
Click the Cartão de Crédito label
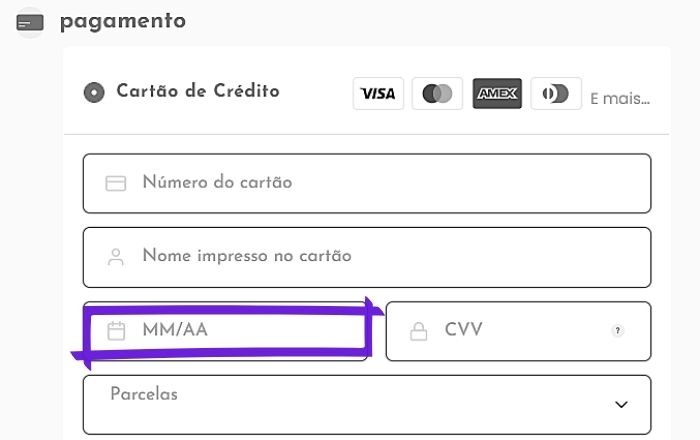point(198,92)
